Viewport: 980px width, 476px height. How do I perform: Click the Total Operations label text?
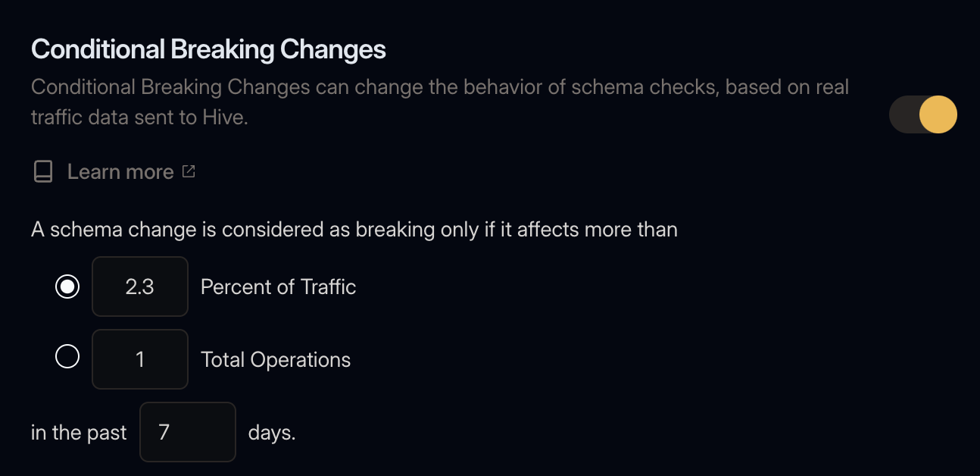point(275,359)
